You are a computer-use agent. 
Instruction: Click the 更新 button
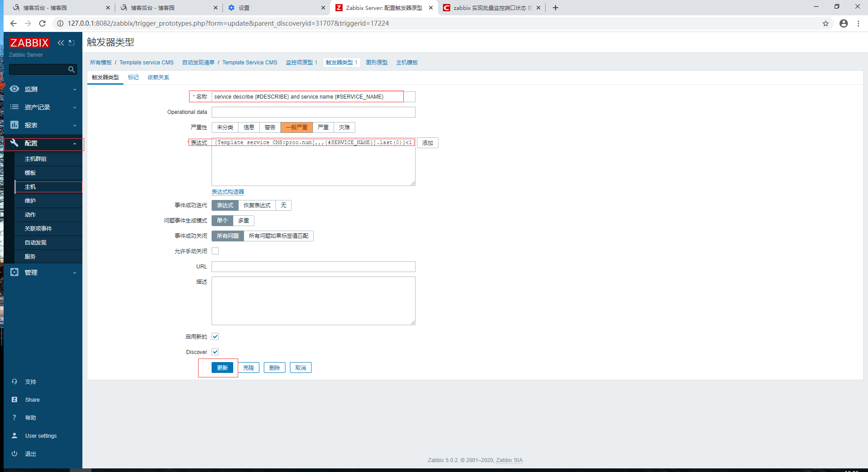coord(222,368)
